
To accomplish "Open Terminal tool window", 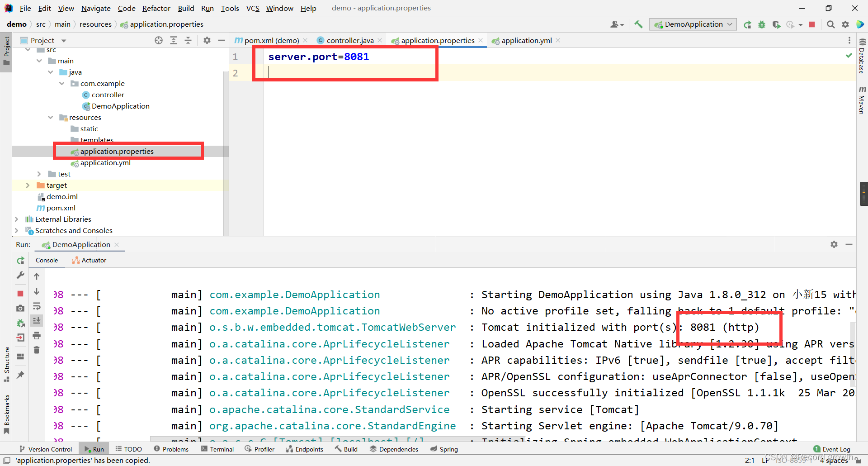I will [x=217, y=449].
